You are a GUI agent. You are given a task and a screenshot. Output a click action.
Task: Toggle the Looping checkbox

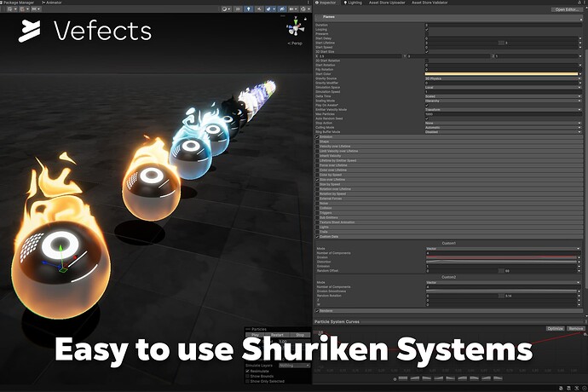tap(427, 29)
